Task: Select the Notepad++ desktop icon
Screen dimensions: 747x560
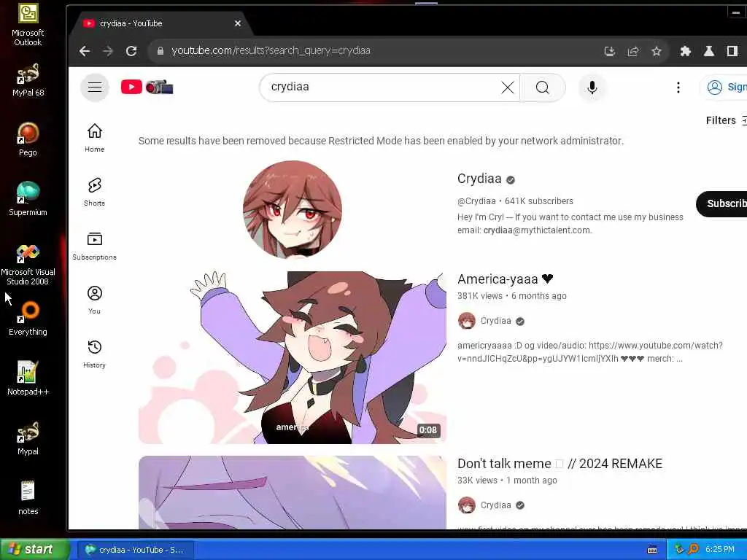Action: click(x=28, y=378)
